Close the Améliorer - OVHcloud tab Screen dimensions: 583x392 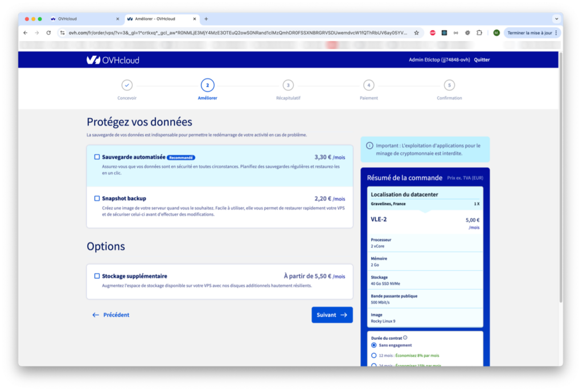point(195,19)
